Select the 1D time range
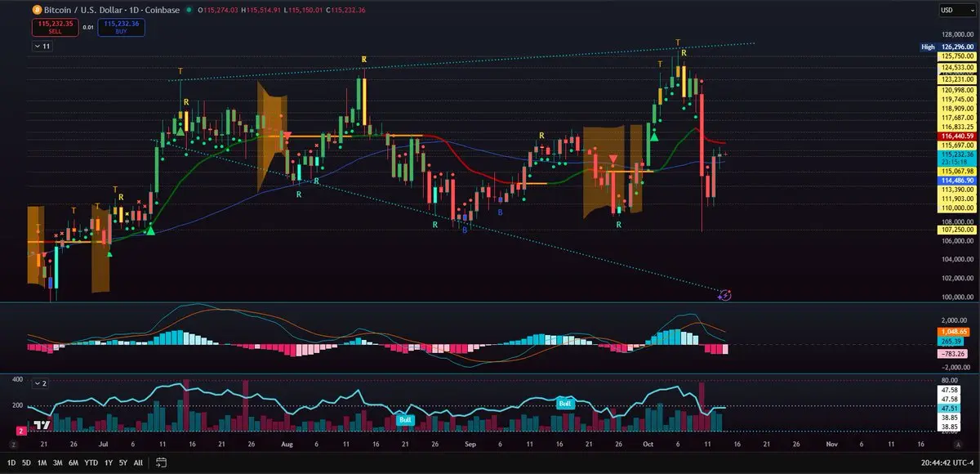The height and width of the screenshot is (474, 980). point(13,463)
